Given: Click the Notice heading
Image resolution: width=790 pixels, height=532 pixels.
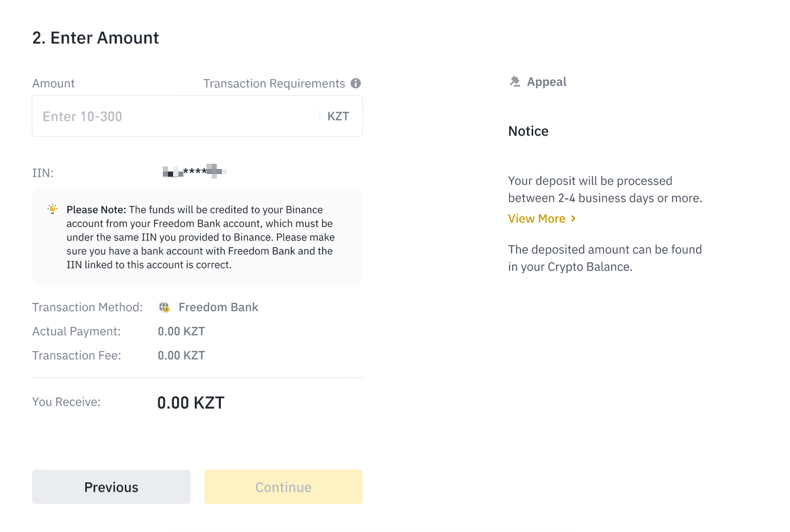Looking at the screenshot, I should [528, 131].
